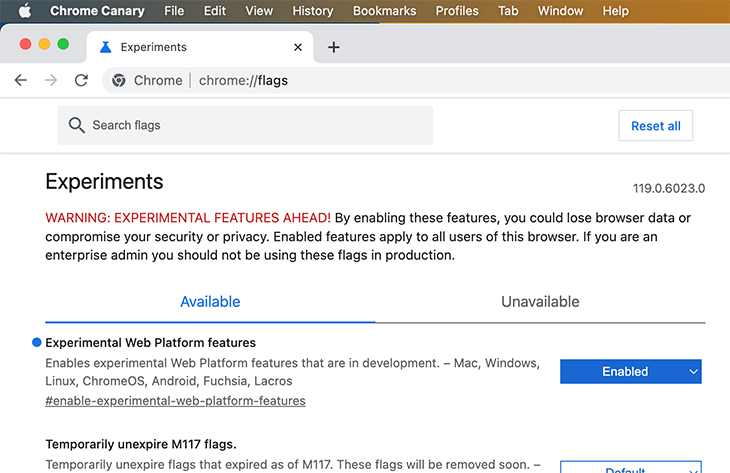Click the Experiments tab flask icon
Viewport: 730px width, 473px height.
point(104,47)
